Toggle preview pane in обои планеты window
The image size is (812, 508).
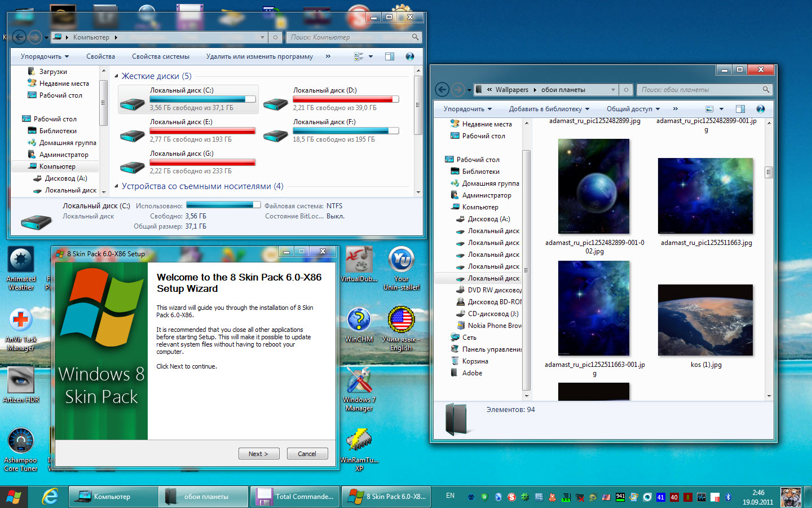point(740,109)
